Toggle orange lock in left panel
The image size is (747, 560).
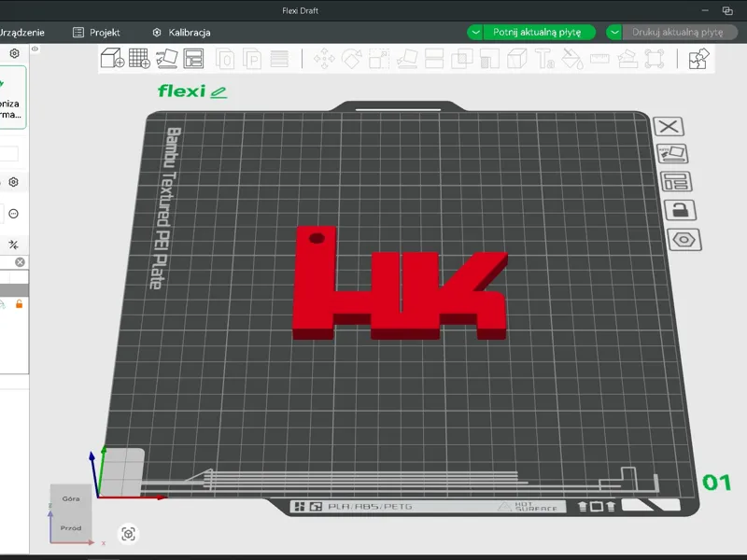point(19,304)
